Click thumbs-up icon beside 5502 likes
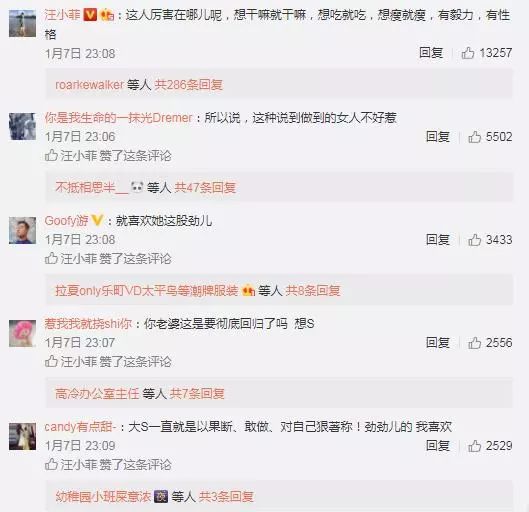Screen dimensions: 529x512 click(x=474, y=137)
